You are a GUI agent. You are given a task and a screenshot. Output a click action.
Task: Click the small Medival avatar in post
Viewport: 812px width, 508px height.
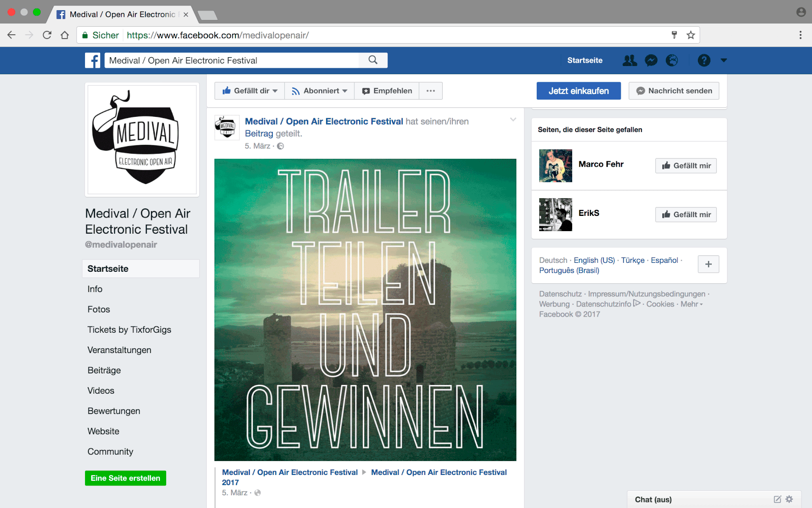227,127
